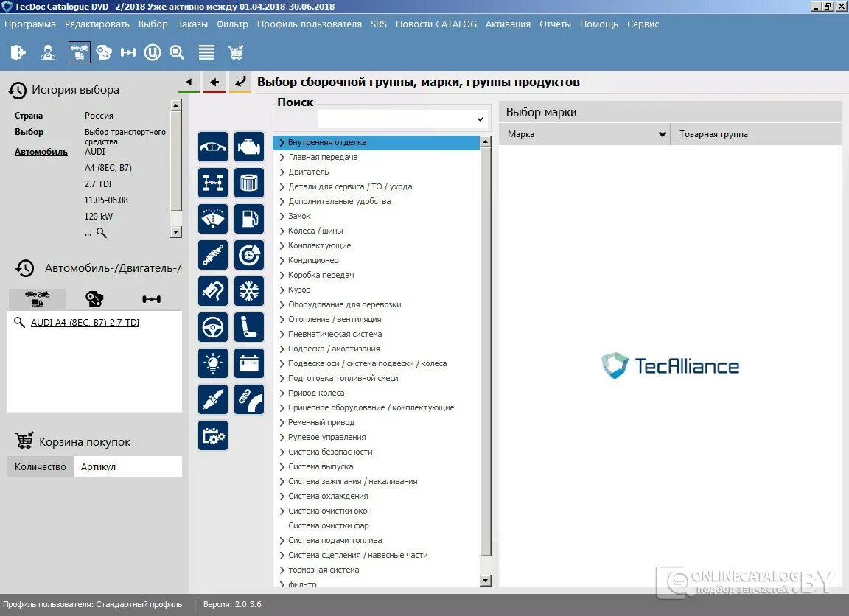Select the shock absorber category icon
The width and height of the screenshot is (849, 616).
click(213, 255)
